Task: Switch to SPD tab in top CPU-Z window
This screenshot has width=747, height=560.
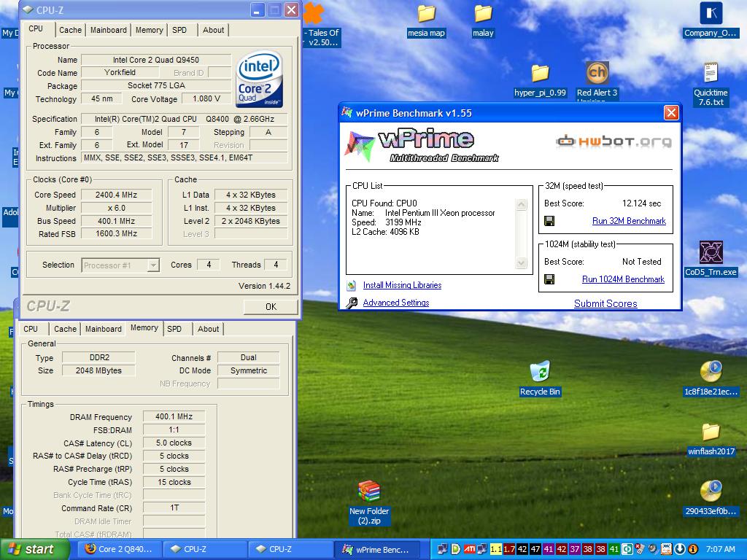Action: 179,30
